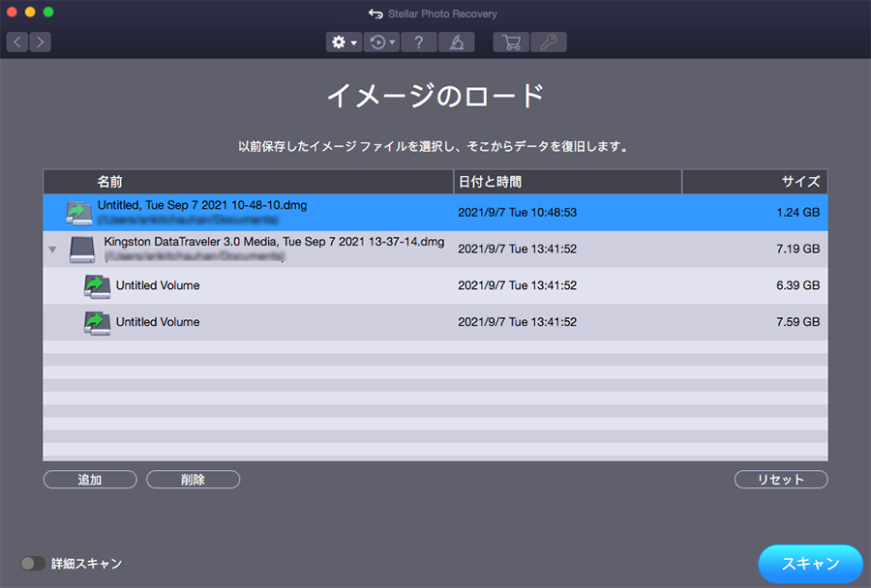871x588 pixels.
Task: Select the Untitled Volume sized 6.39 GB
Action: pos(435,286)
